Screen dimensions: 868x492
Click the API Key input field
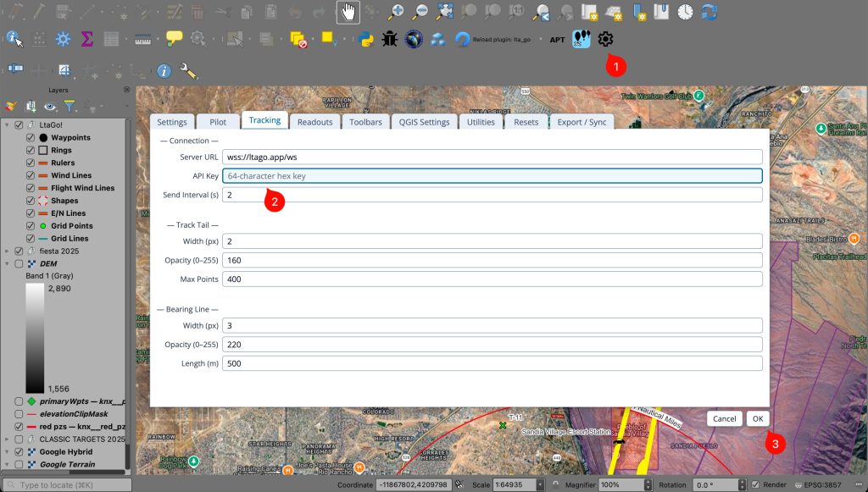(x=492, y=176)
